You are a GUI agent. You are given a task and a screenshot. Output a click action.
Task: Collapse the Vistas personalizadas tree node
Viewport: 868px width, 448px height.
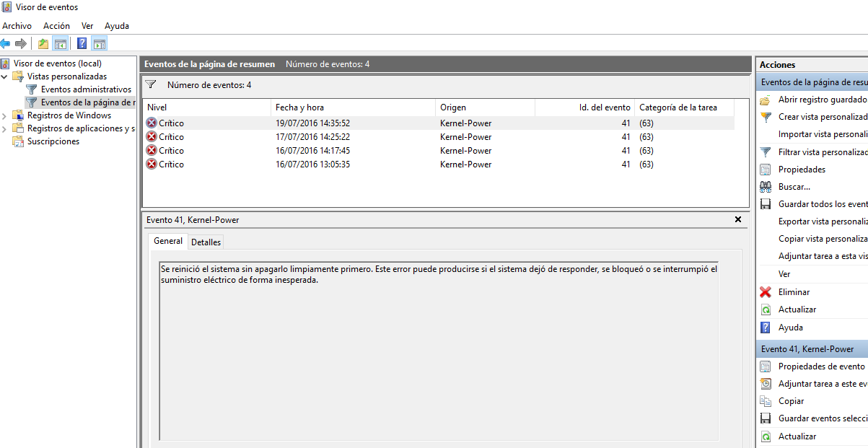[6, 76]
